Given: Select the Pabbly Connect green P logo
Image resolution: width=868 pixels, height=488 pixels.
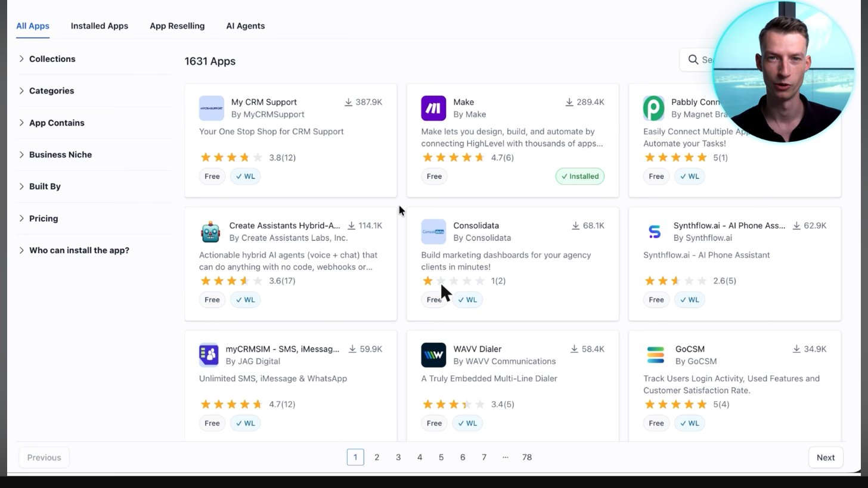Looking at the screenshot, I should coord(654,108).
